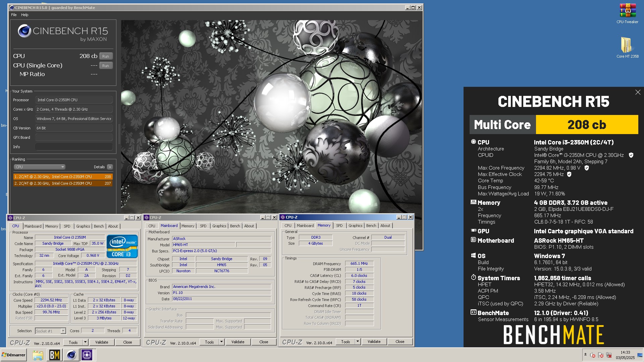The width and height of the screenshot is (644, 362).
Task: Switch to Graphics tab in the middle CPU-Z window
Action: pyautogui.click(x=219, y=226)
